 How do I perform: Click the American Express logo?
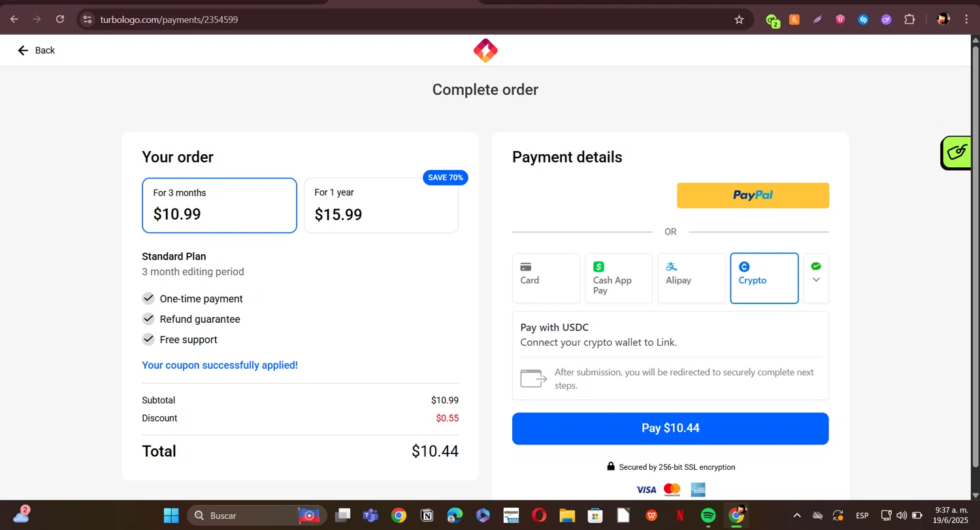click(697, 489)
